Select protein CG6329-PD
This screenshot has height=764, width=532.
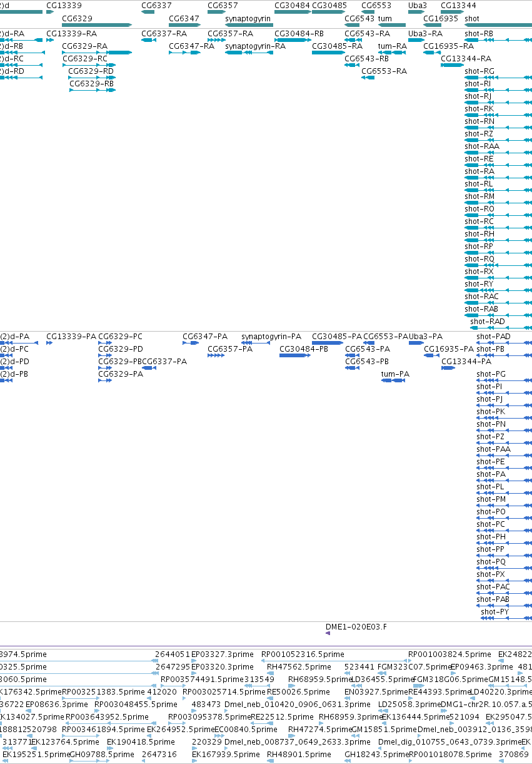point(121,349)
